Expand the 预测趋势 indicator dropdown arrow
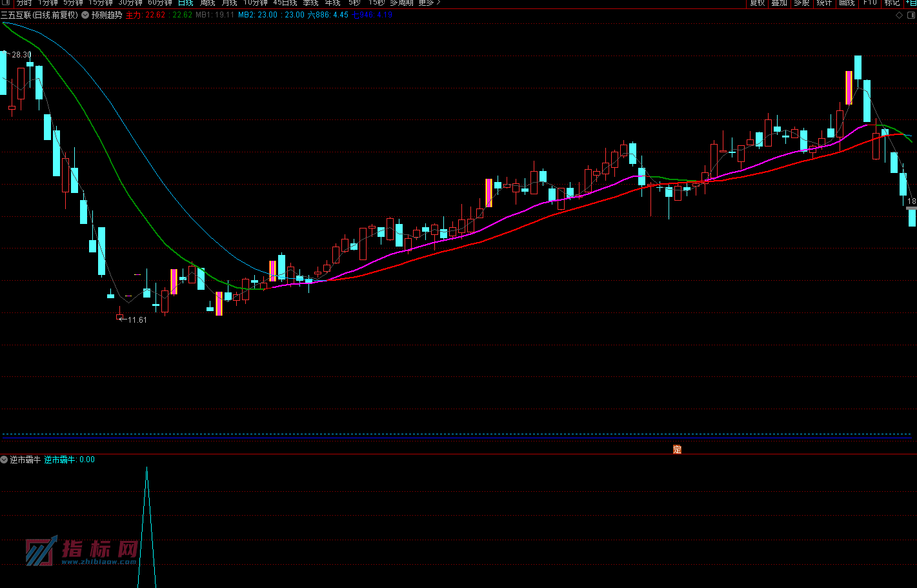 click(x=85, y=15)
